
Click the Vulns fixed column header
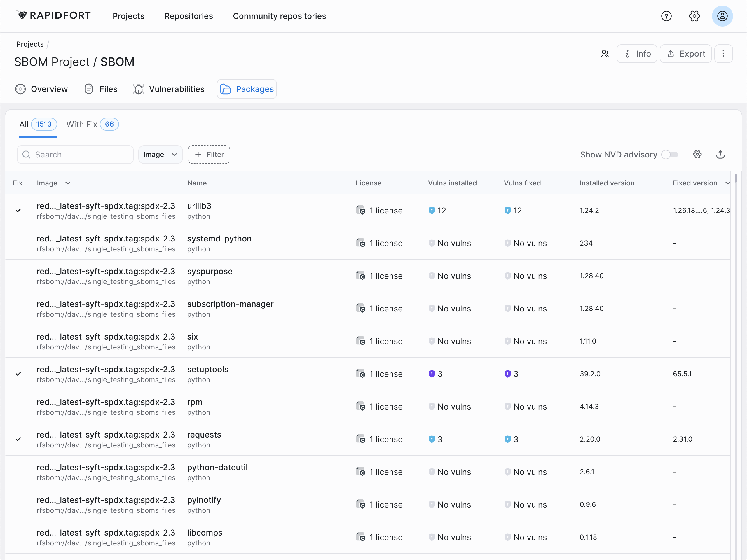tap(522, 183)
